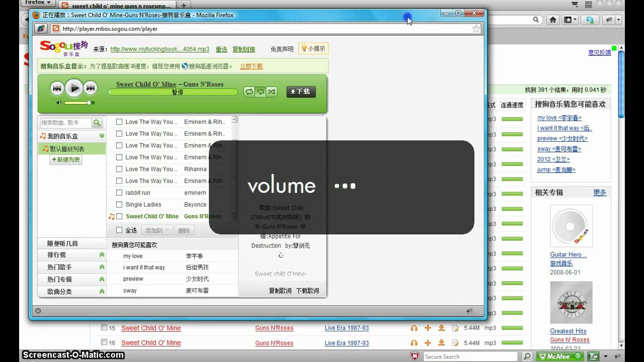Open the 添加到 dropdown
Screen dimensions: 644x362
coord(157,230)
